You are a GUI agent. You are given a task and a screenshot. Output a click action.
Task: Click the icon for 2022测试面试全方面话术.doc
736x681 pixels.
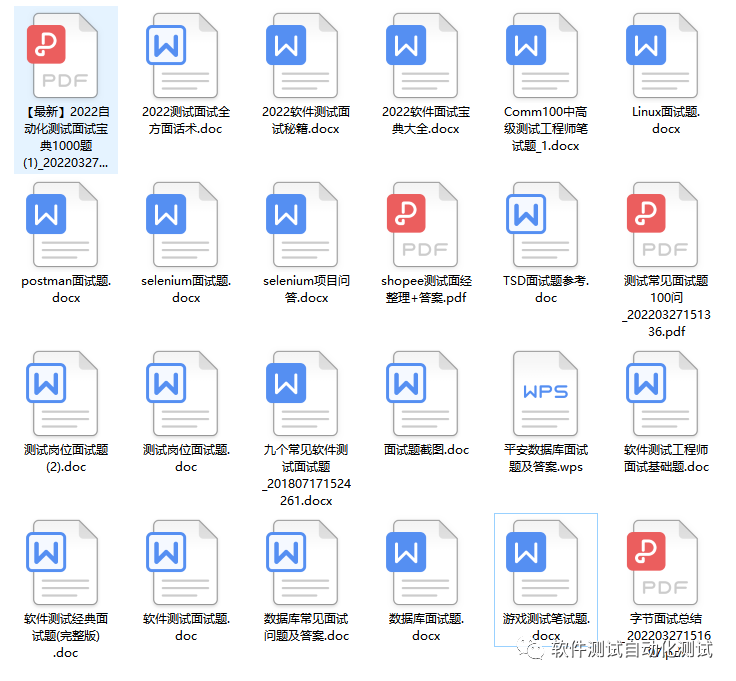(183, 55)
